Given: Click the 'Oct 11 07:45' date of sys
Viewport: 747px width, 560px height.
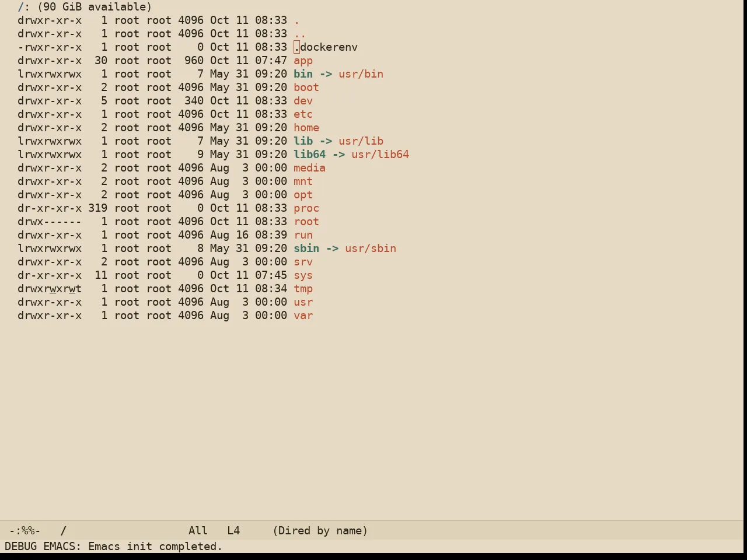Looking at the screenshot, I should coord(249,275).
